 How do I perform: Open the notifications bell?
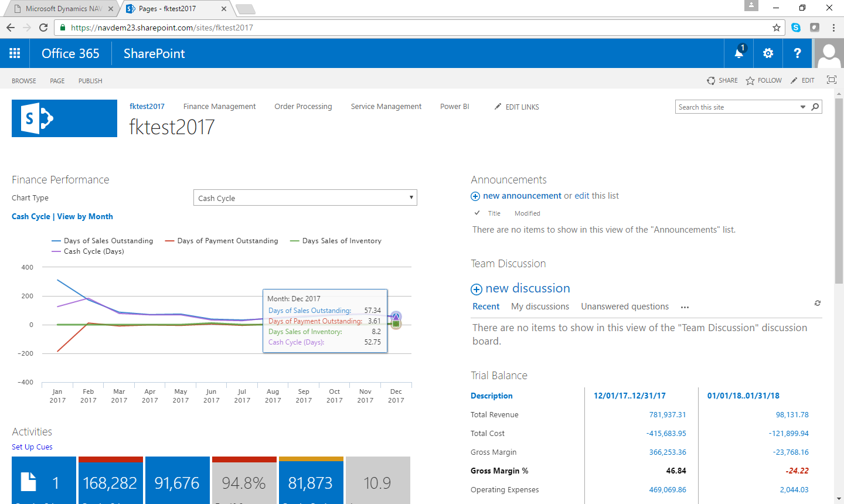point(739,53)
